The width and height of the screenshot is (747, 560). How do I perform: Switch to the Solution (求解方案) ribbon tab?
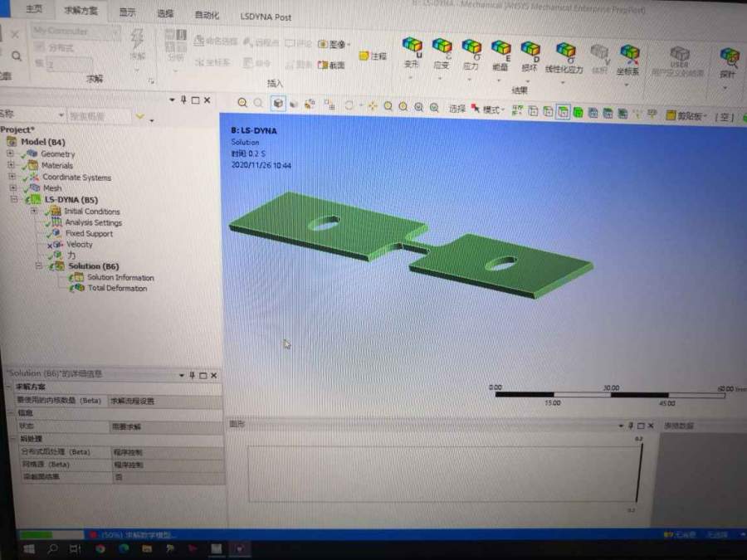(x=81, y=10)
